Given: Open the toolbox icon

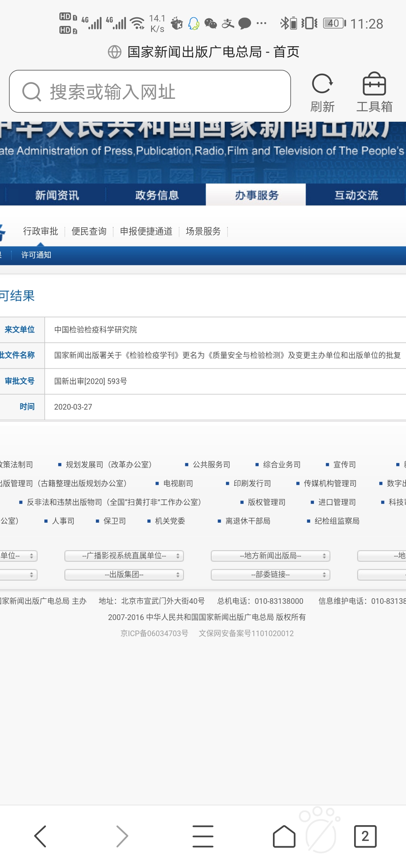Looking at the screenshot, I should (x=374, y=84).
